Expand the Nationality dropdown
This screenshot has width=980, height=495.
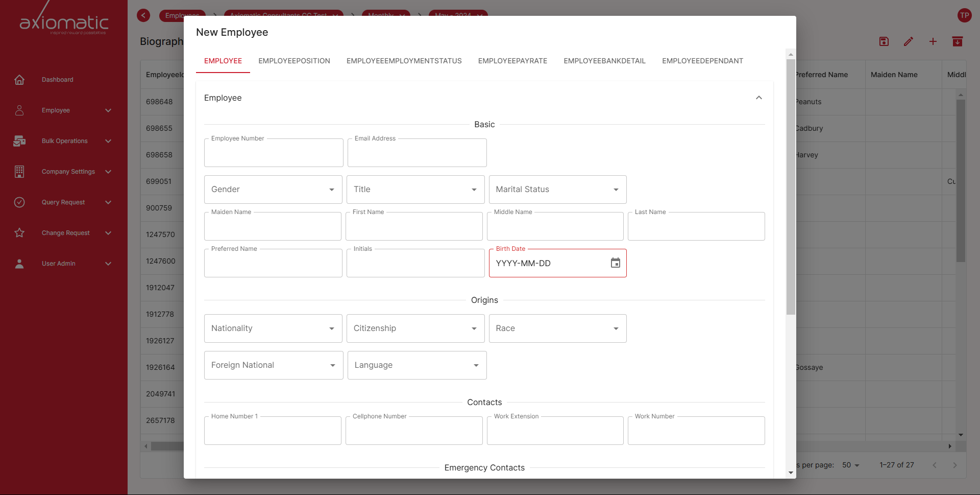[273, 328]
